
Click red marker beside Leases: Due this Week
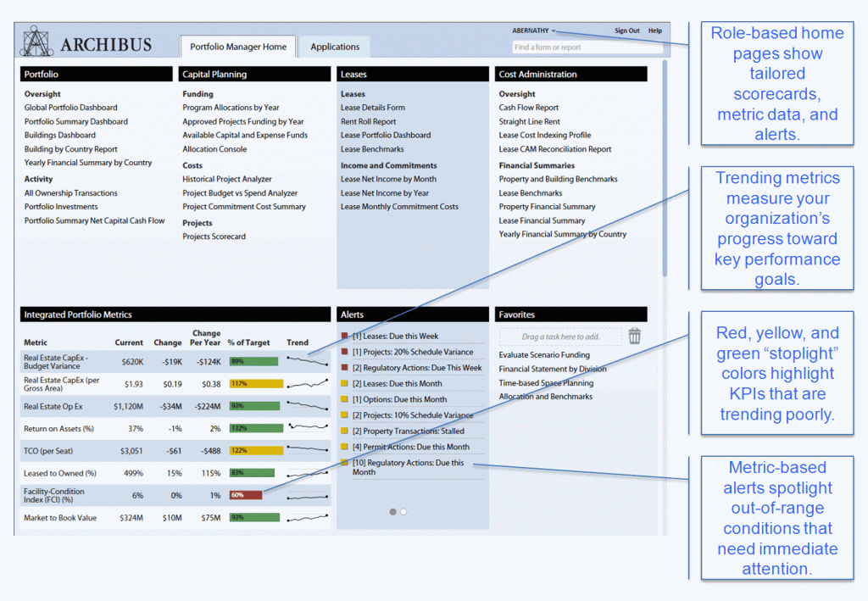[x=344, y=336]
